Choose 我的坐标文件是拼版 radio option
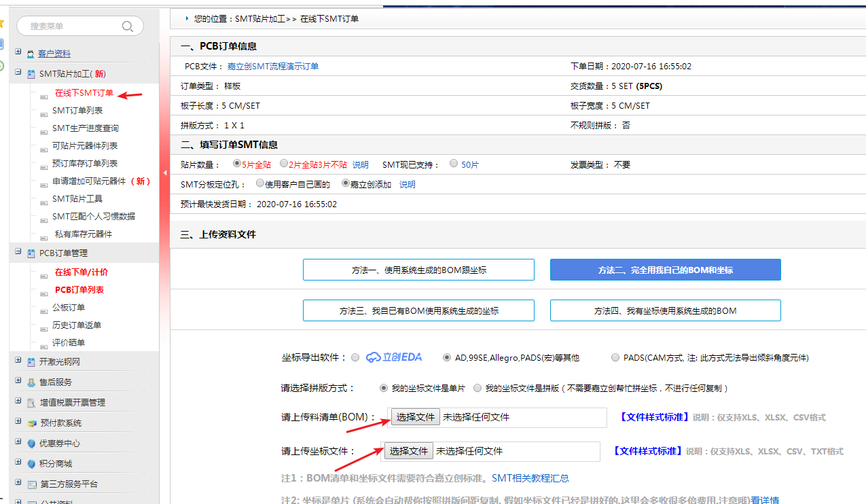866x504 pixels. click(x=477, y=388)
